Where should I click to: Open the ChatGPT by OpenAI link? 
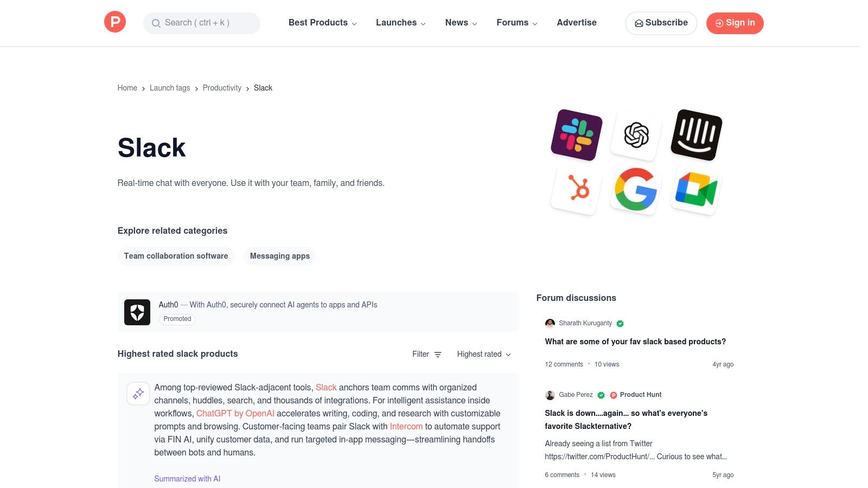tap(235, 413)
